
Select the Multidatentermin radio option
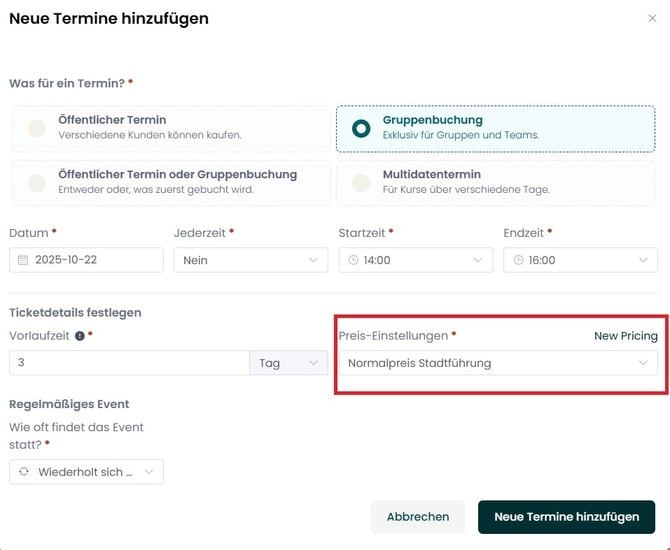coord(362,182)
